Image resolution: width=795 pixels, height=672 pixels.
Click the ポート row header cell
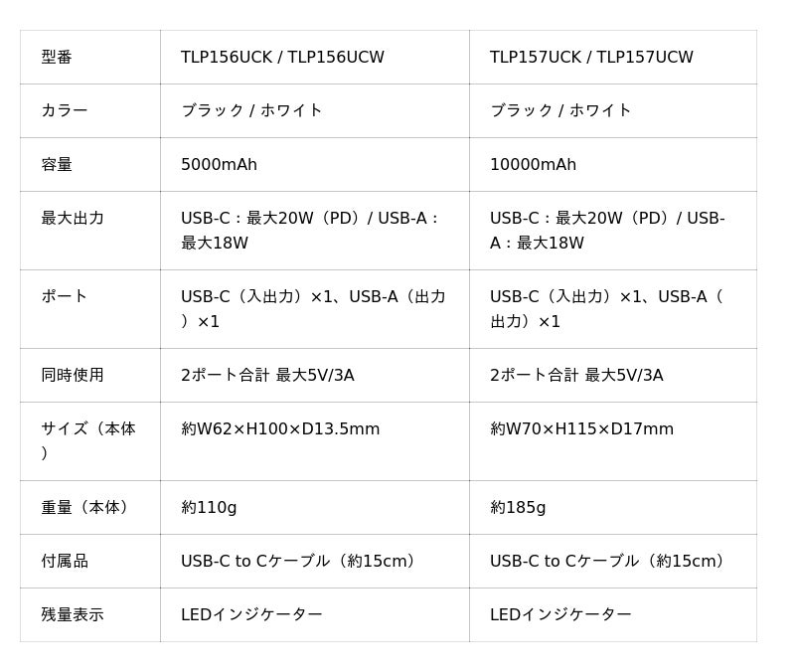point(65,296)
